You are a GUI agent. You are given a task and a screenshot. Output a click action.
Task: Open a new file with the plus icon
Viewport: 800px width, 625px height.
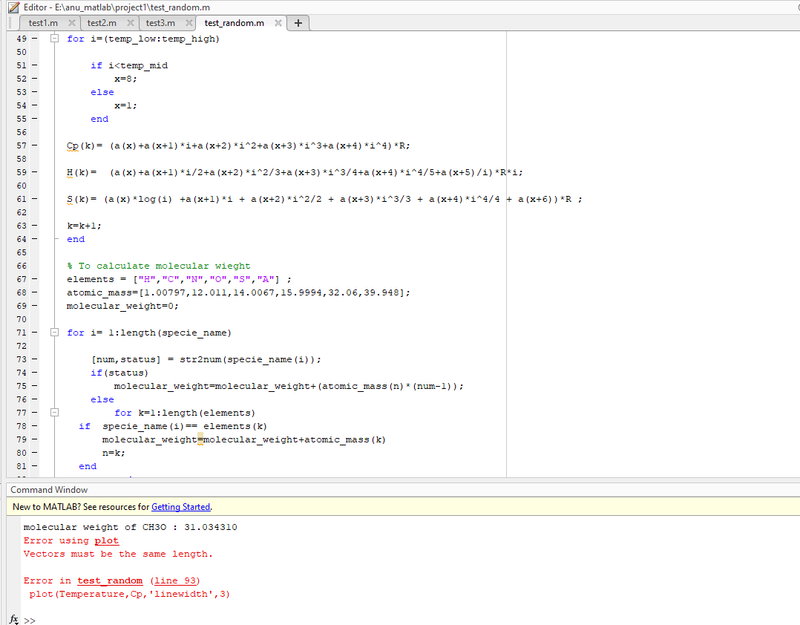click(x=298, y=22)
